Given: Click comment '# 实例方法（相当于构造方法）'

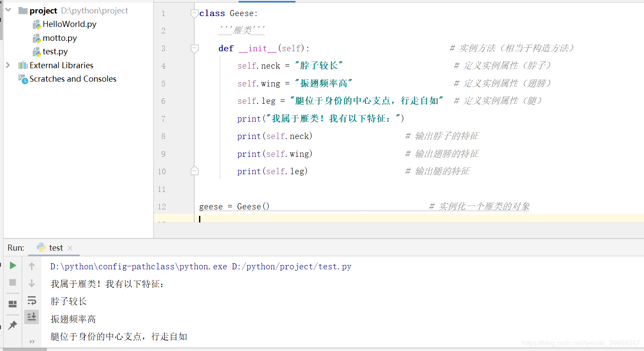Looking at the screenshot, I should pos(512,48).
